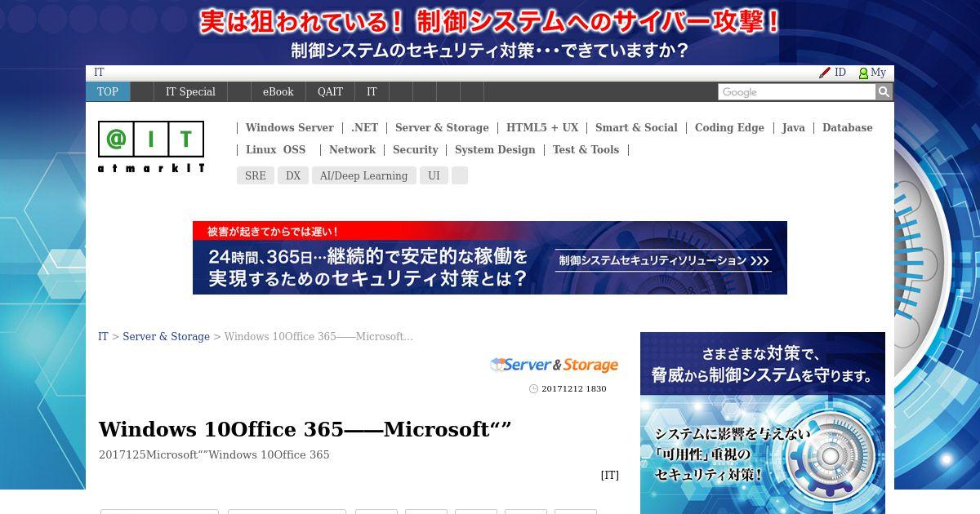
Task: Open Server & Storage in the top navigation
Action: click(442, 127)
